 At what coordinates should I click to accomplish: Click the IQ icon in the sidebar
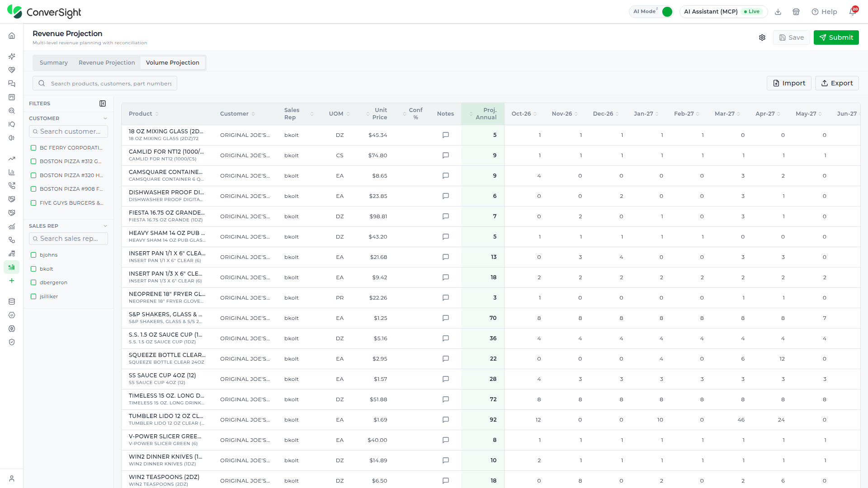click(12, 124)
